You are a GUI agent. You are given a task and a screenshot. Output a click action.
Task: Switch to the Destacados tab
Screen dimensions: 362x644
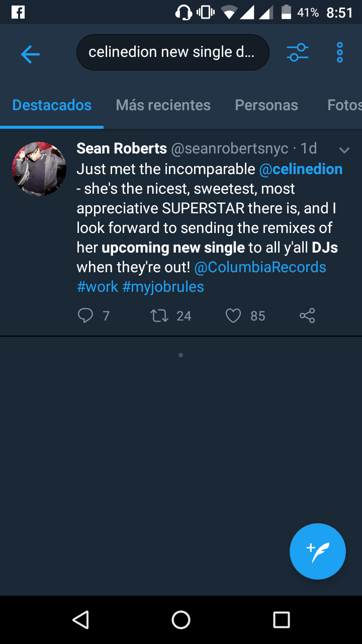(x=52, y=105)
